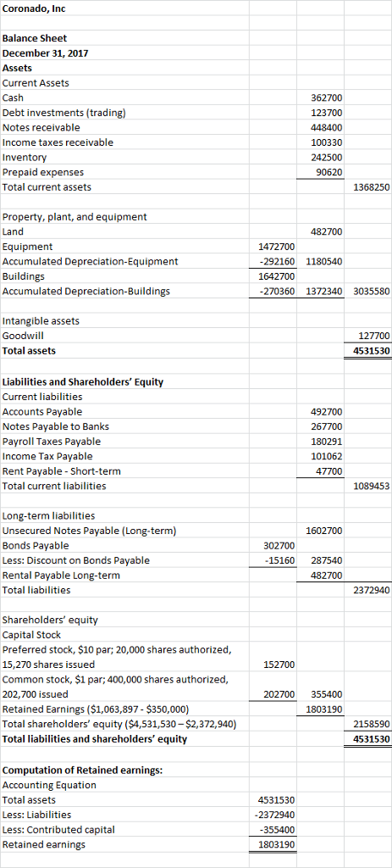Click the Land value 482700
The image size is (392, 868).
328,232
